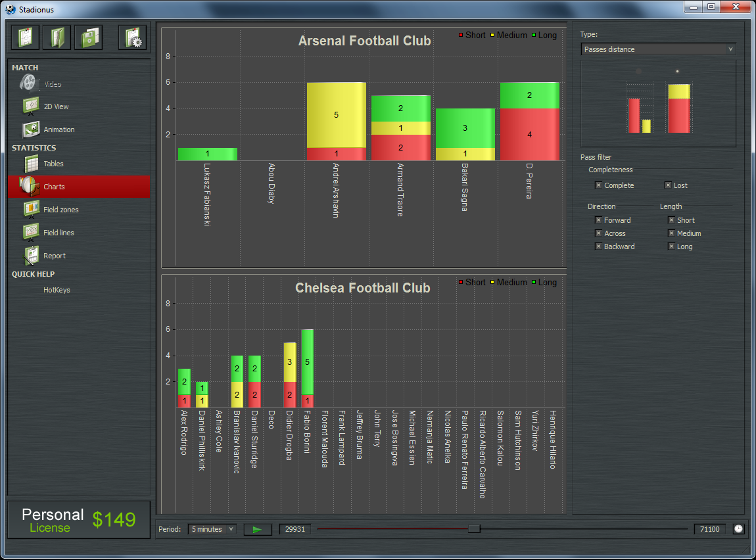Click the yellow Medium legend swatch in Arsenal chart
Viewport: 756px width, 560px height.
[492, 35]
